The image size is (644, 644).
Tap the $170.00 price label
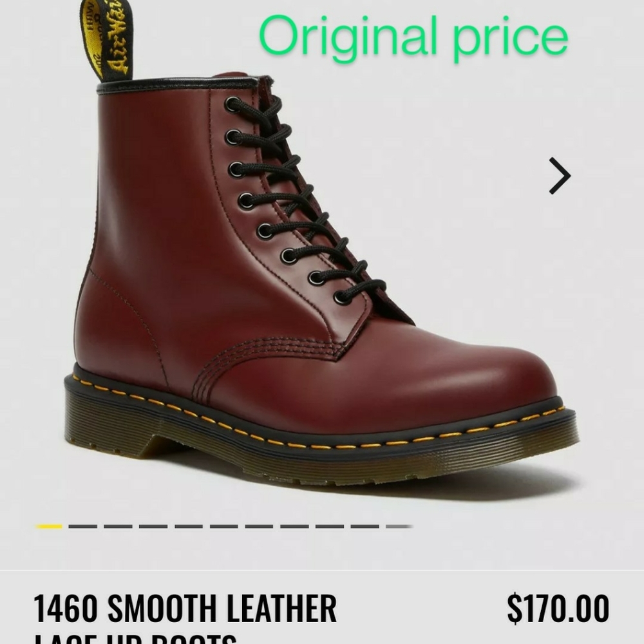(x=558, y=609)
